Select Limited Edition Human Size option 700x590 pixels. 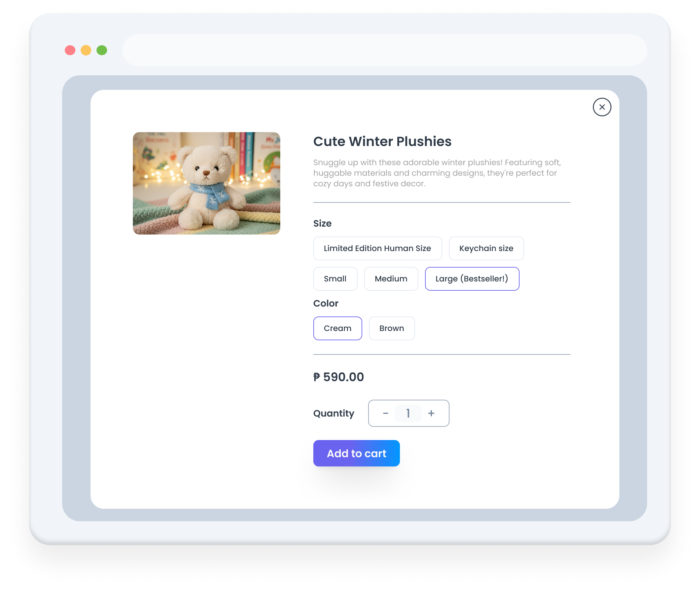click(x=377, y=248)
